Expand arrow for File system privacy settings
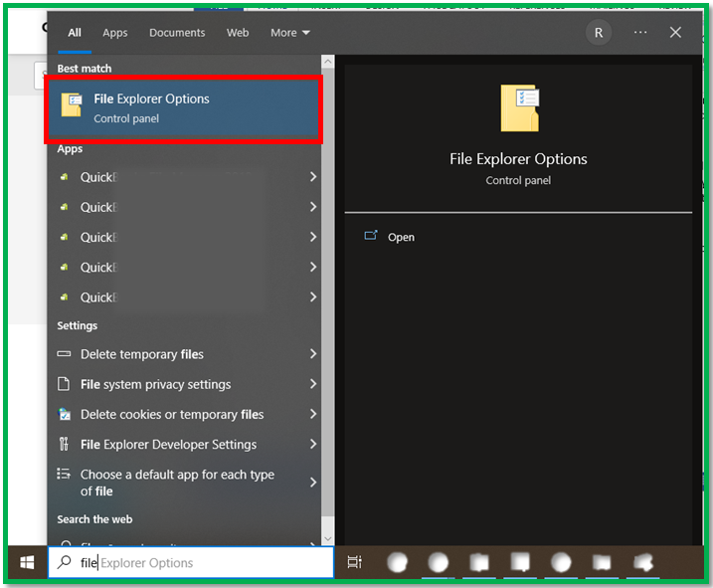The width and height of the screenshot is (713, 588). point(313,384)
